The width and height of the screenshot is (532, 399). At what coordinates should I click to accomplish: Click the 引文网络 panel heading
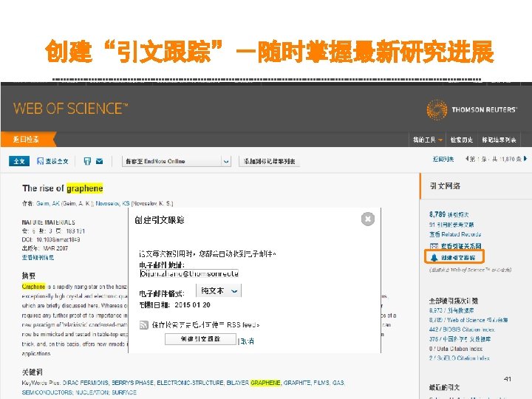click(x=445, y=186)
